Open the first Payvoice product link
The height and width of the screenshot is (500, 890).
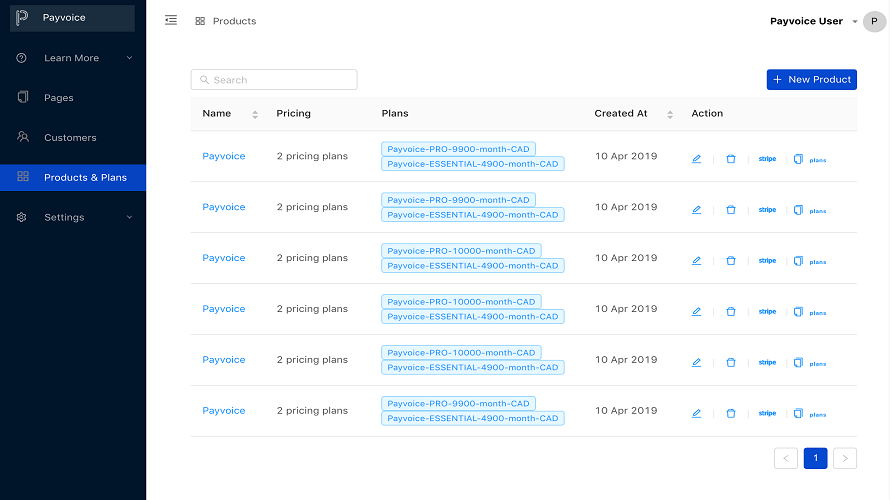(x=224, y=157)
